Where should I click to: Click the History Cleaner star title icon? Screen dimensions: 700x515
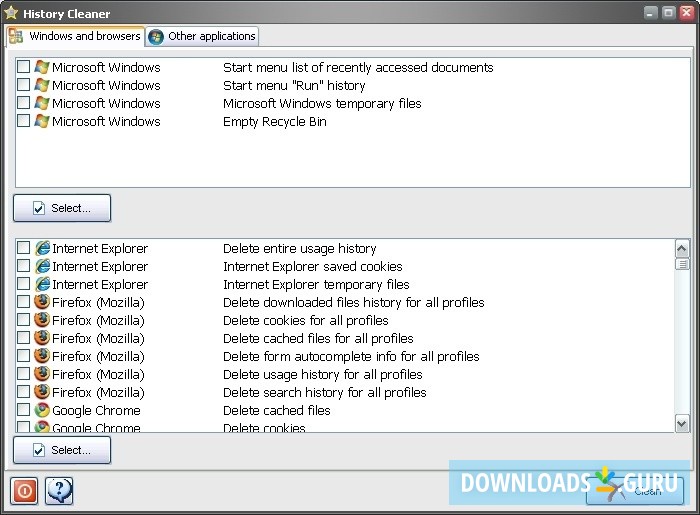pos(11,13)
